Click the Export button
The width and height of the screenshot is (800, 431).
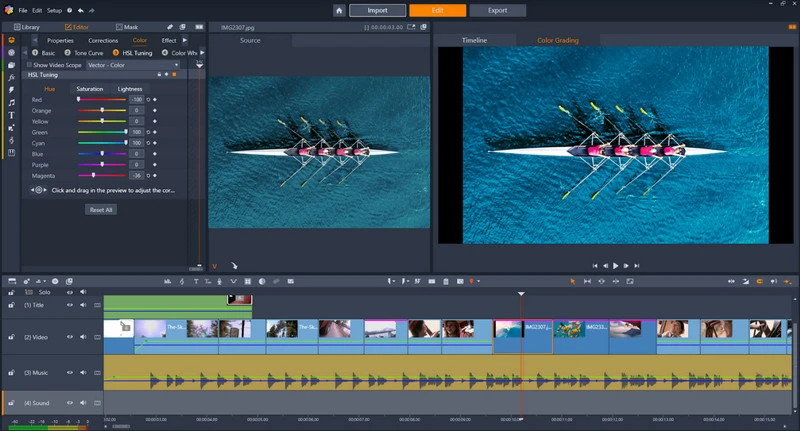point(496,10)
